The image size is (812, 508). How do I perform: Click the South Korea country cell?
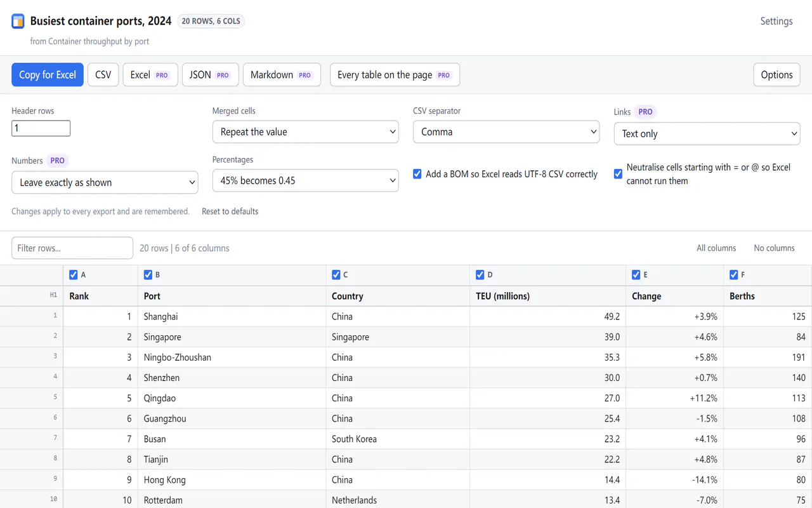point(398,439)
